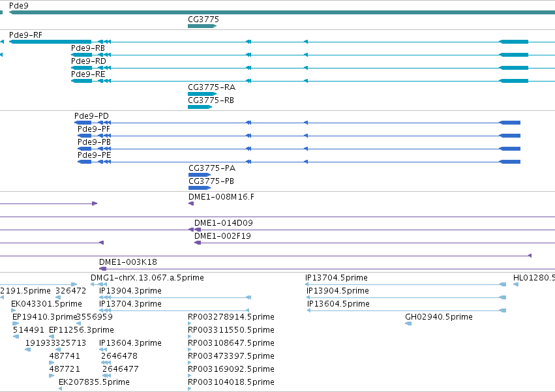Image resolution: width=555 pixels, height=392 pixels.
Task: Select the RP003311550.5prime label
Action: pos(231,330)
